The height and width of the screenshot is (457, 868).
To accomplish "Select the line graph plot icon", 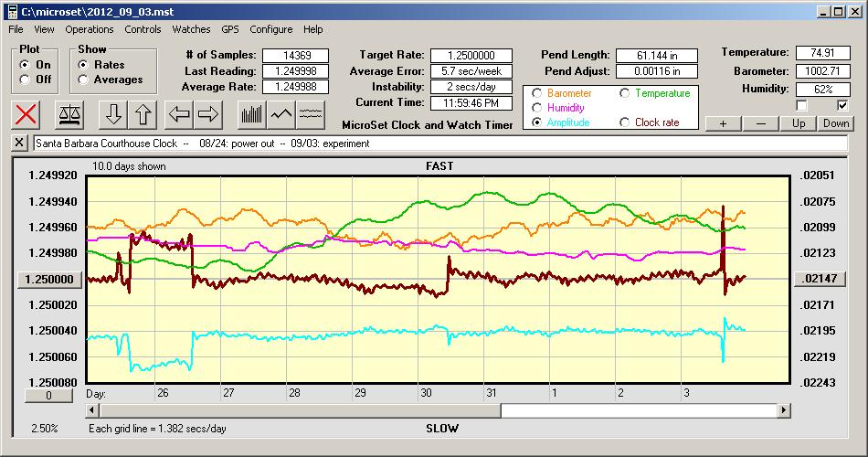I will click(281, 114).
